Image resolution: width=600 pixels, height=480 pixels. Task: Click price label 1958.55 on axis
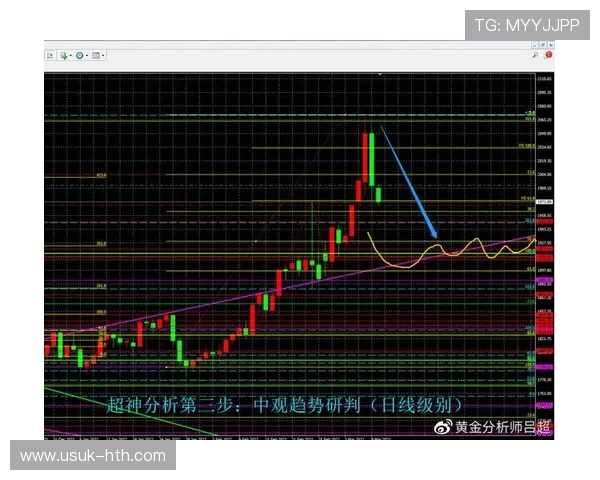(x=544, y=216)
